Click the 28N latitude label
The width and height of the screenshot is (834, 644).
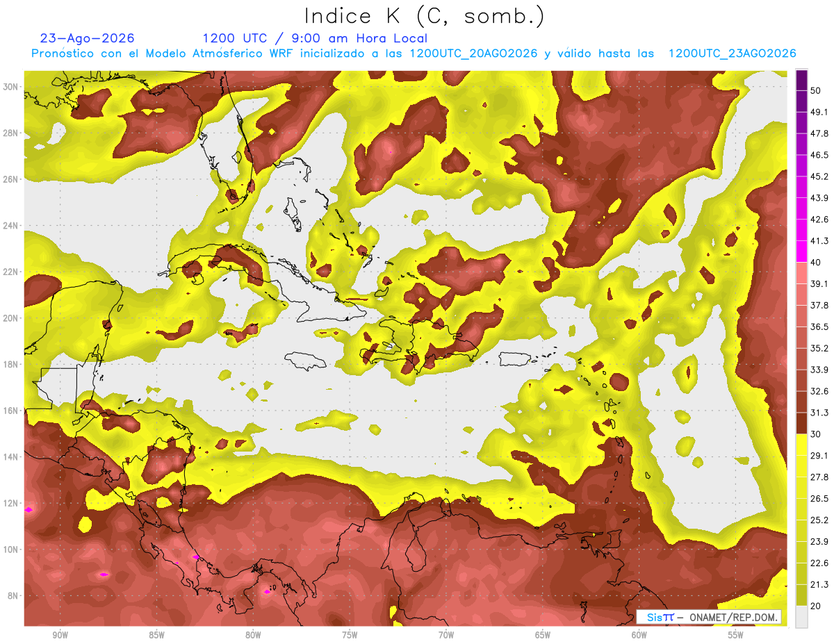pyautogui.click(x=10, y=133)
